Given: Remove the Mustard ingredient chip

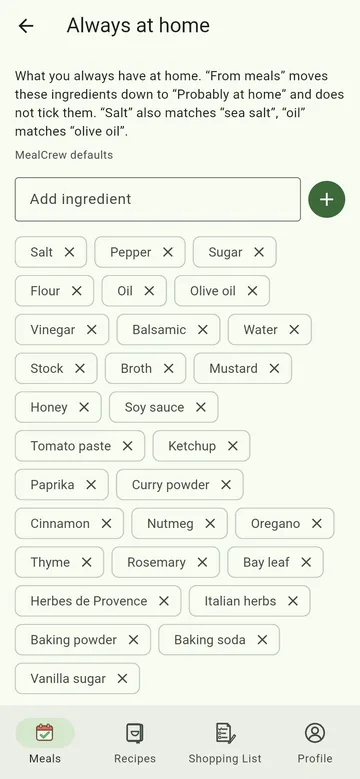Looking at the screenshot, I should click(x=274, y=369).
